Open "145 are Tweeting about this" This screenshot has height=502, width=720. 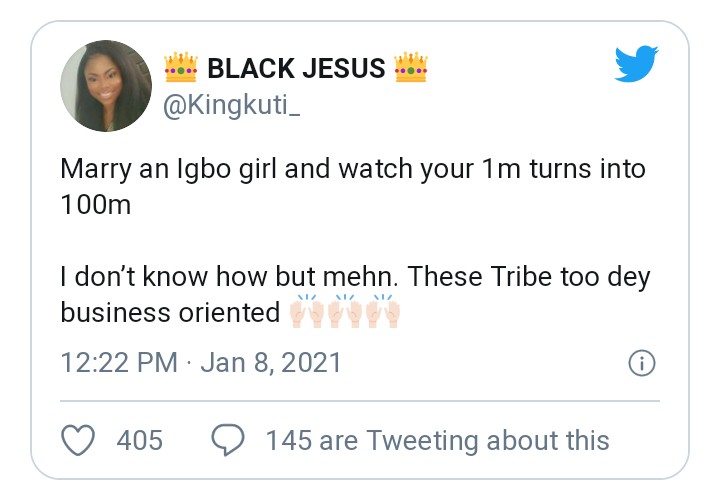[x=436, y=440]
